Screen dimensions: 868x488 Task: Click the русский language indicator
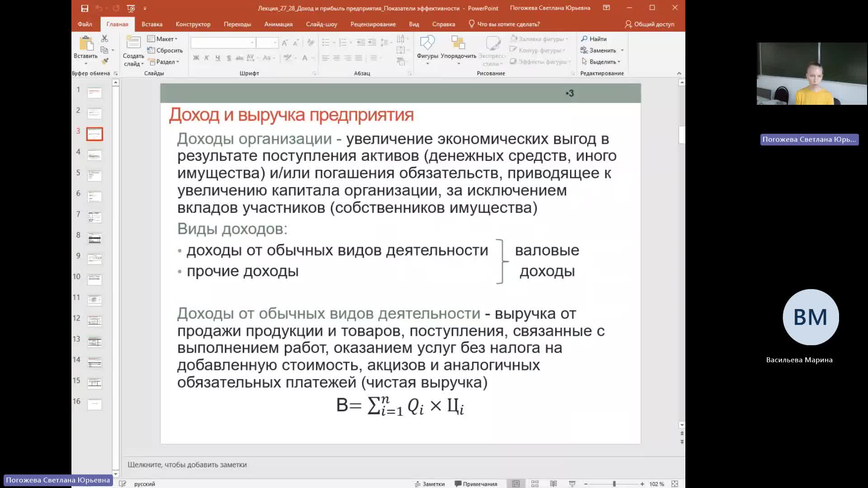click(145, 484)
